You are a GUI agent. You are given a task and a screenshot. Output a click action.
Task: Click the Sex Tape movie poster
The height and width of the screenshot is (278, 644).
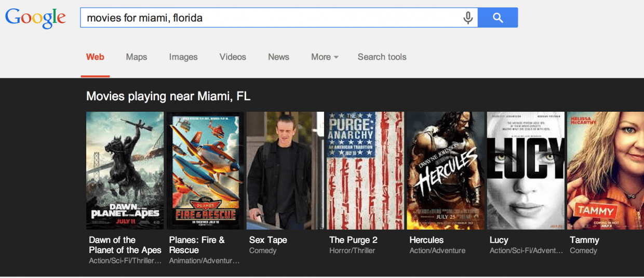(x=285, y=170)
